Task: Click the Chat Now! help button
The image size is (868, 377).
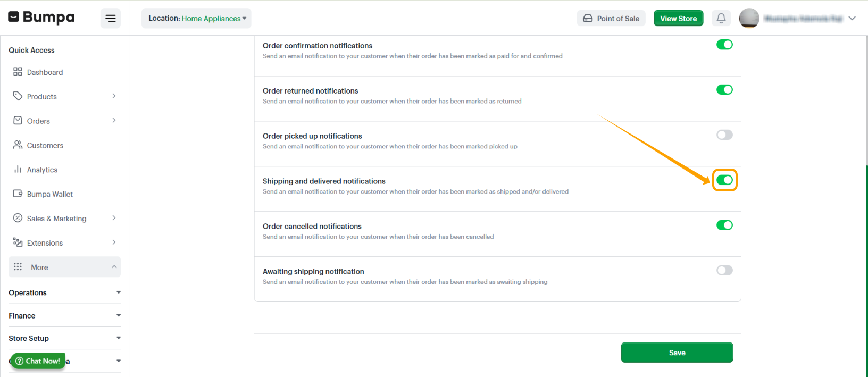Action: (x=38, y=361)
